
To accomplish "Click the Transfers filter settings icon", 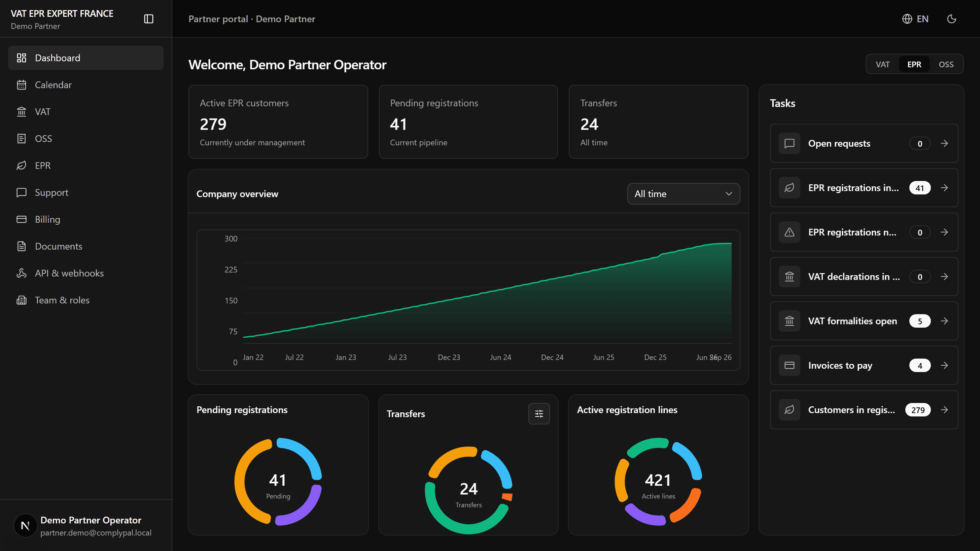I will [x=539, y=414].
